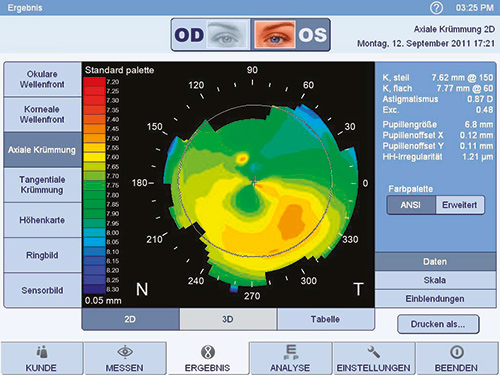Click the green 7.85 color swatch
500x375 pixels.
[x=94, y=204]
